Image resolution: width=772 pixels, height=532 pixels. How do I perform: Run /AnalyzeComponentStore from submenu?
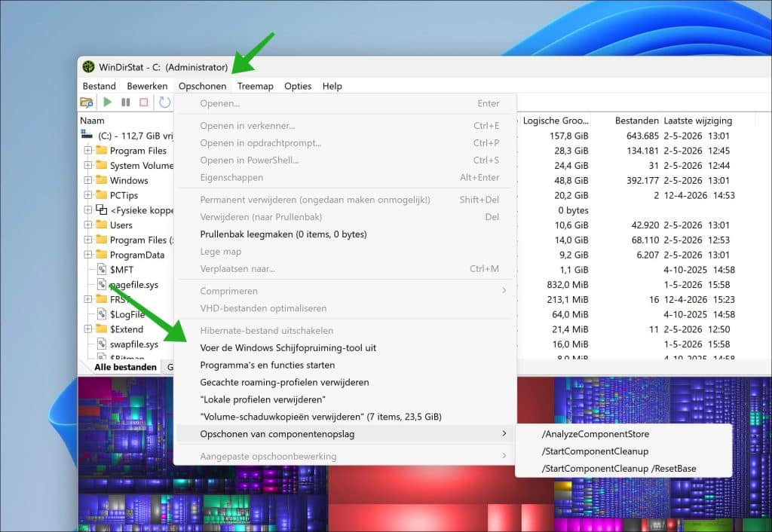click(x=623, y=434)
